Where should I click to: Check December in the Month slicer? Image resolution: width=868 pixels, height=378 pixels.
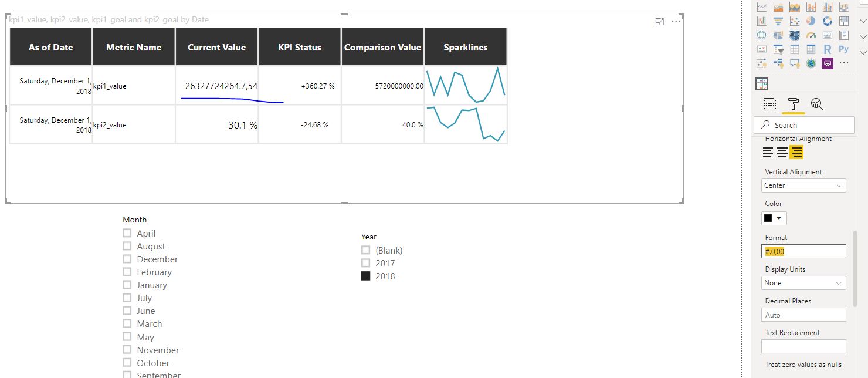pos(127,259)
